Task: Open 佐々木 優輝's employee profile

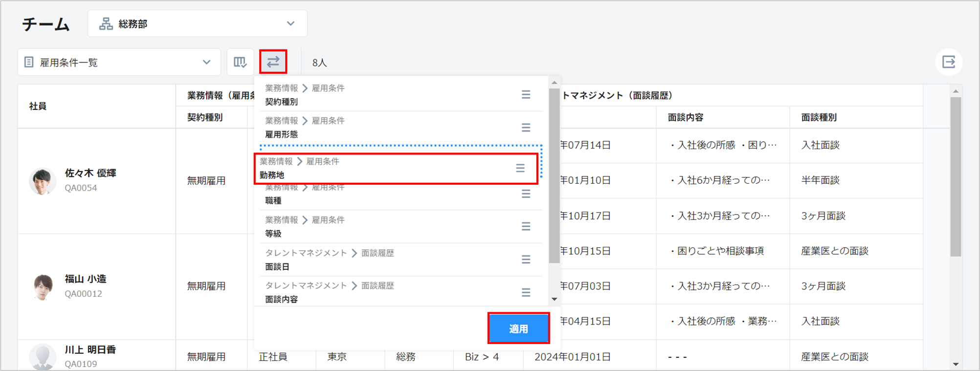Action: point(90,173)
